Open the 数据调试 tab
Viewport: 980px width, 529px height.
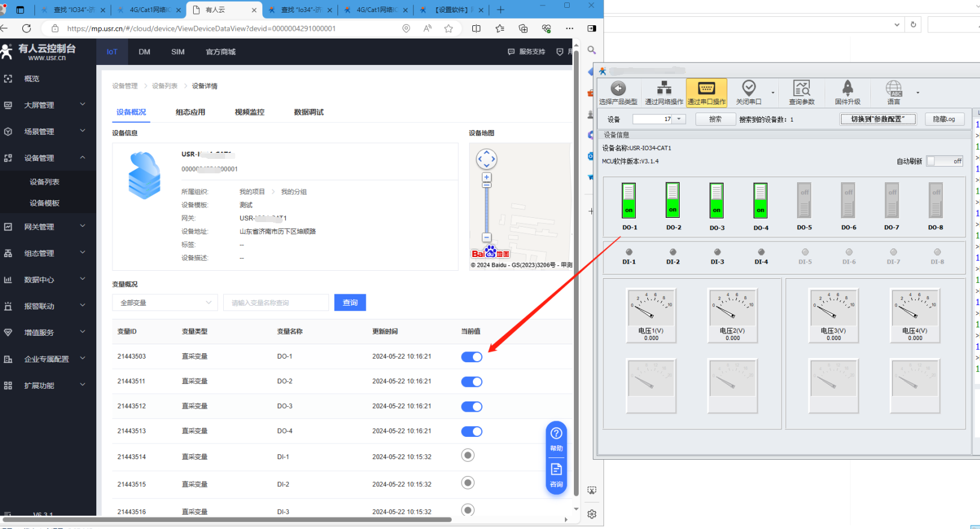click(x=309, y=112)
